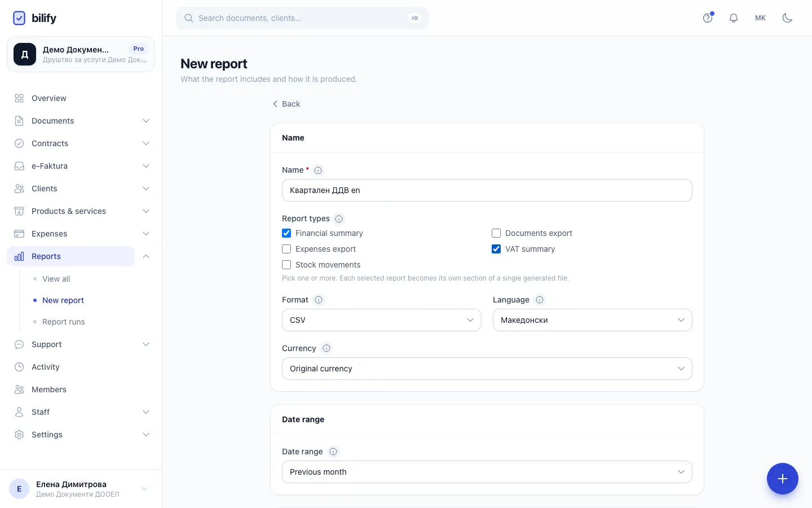Show info tooltip for Date range field
This screenshot has width=812, height=508.
(333, 452)
